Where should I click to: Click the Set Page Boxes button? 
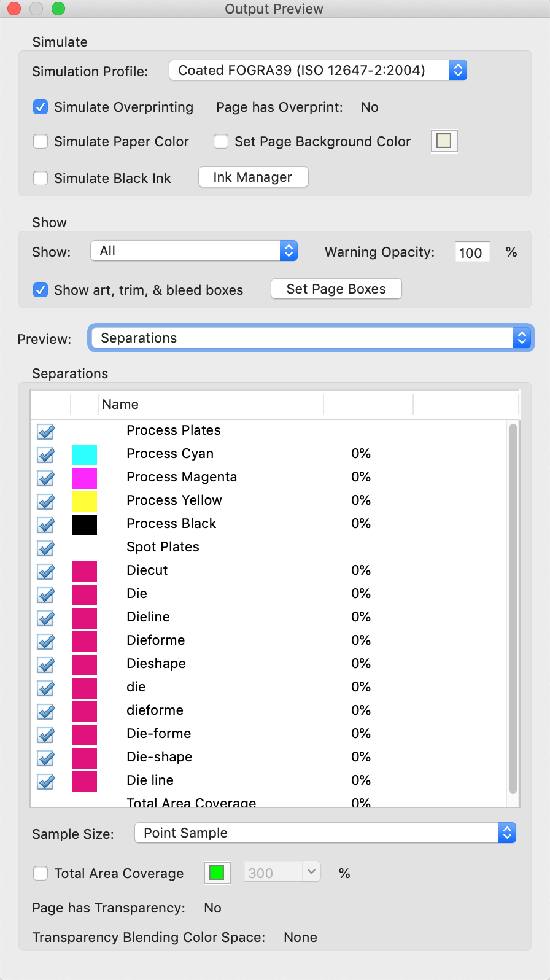[x=336, y=289]
